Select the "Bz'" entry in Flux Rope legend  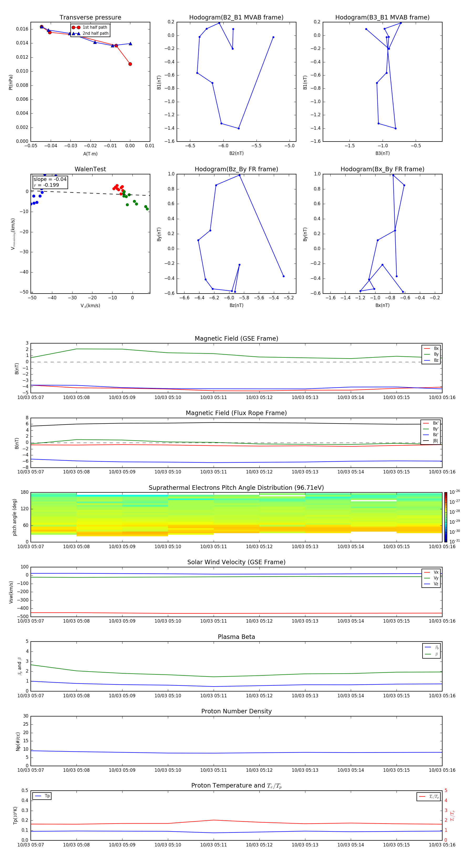(x=431, y=435)
